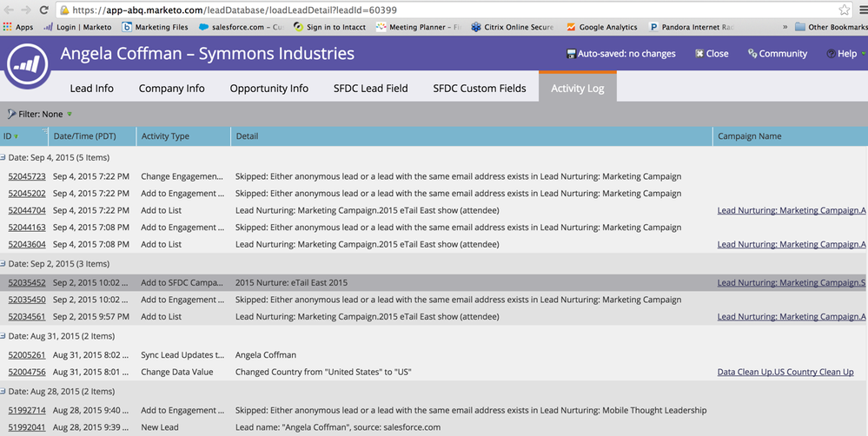The image size is (868, 436).
Task: Open the Help menu
Action: [x=845, y=54]
